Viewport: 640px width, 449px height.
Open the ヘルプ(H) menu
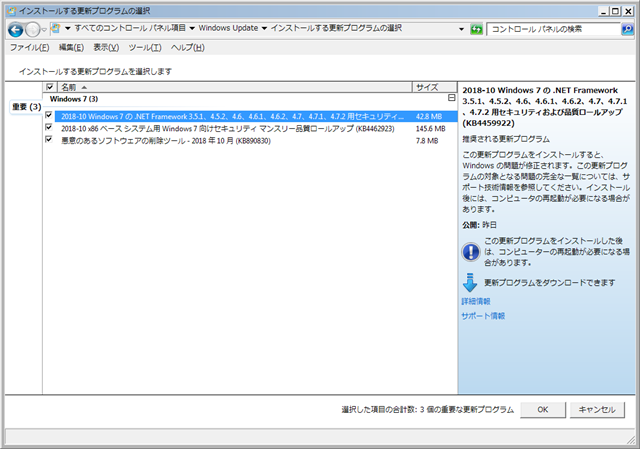click(x=188, y=48)
